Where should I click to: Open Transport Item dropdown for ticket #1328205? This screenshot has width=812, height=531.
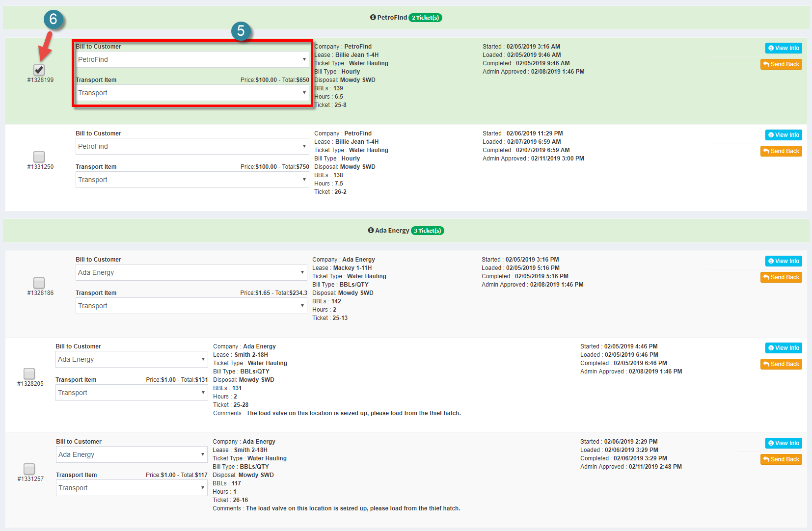132,393
